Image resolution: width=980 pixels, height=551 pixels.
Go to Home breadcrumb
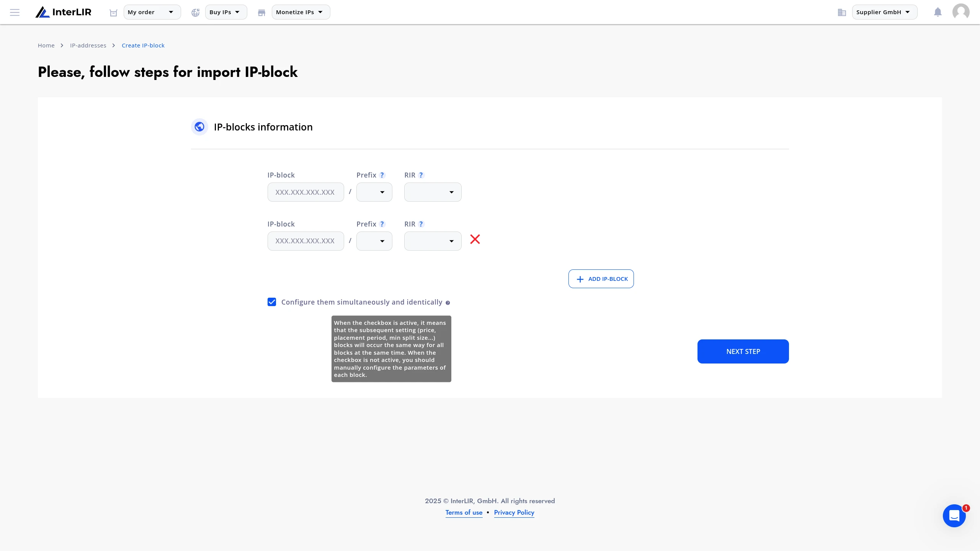click(46, 46)
